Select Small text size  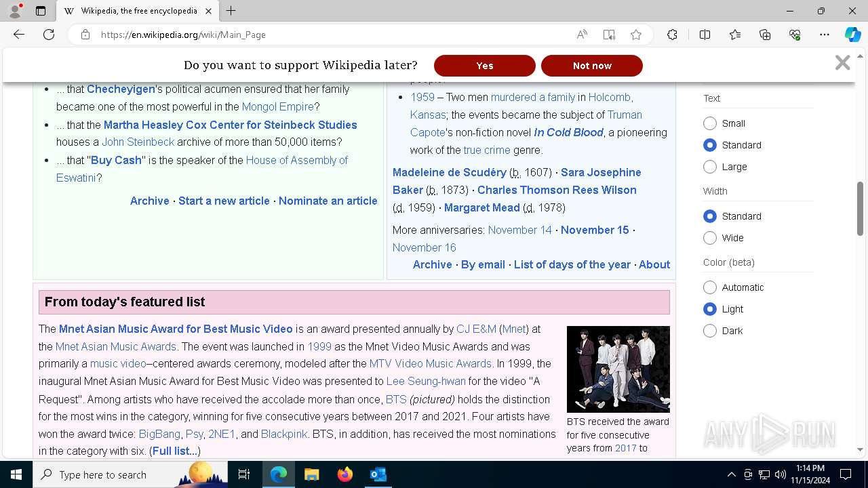tap(710, 123)
